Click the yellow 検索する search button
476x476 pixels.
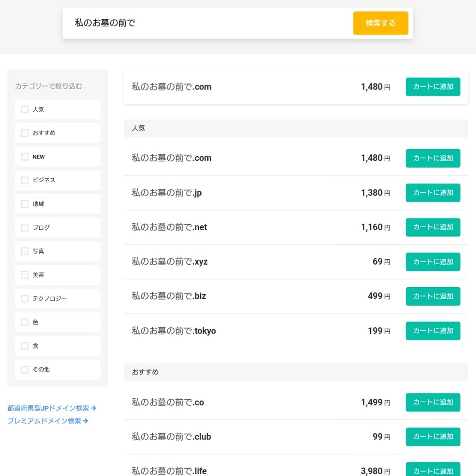pos(380,22)
